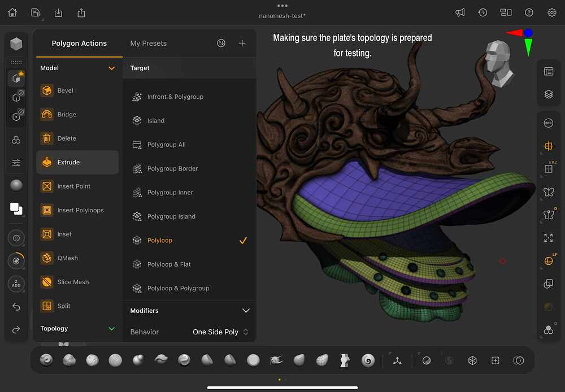Toggle the striped circle mask icon
This screenshot has width=565, height=392.
426,361
